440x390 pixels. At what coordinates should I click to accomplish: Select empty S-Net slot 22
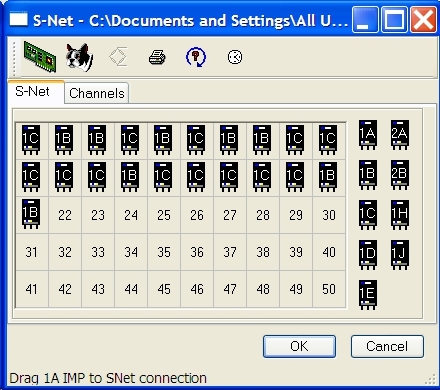click(65, 215)
